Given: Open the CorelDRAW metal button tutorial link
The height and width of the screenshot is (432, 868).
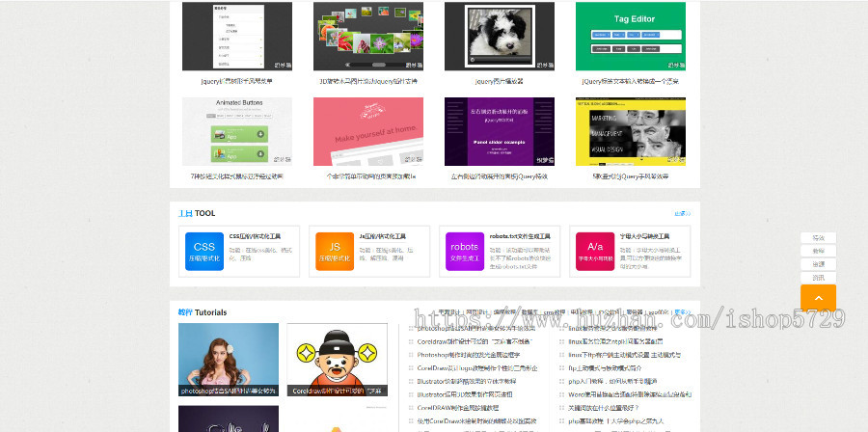Looking at the screenshot, I should click(x=457, y=408).
